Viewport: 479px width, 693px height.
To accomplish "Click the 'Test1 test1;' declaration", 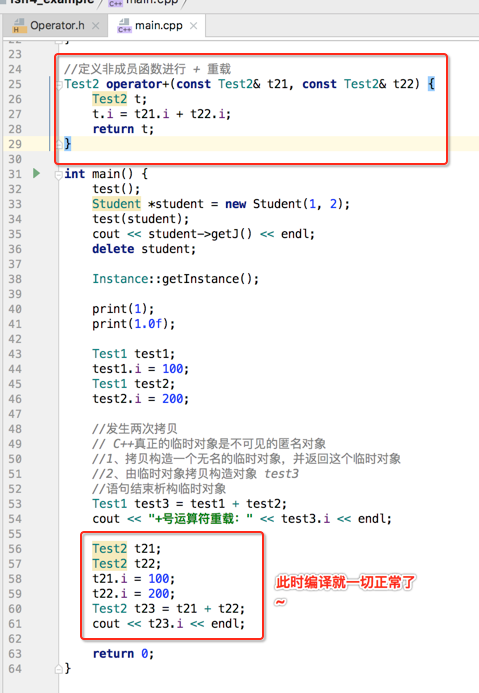I will (x=133, y=354).
